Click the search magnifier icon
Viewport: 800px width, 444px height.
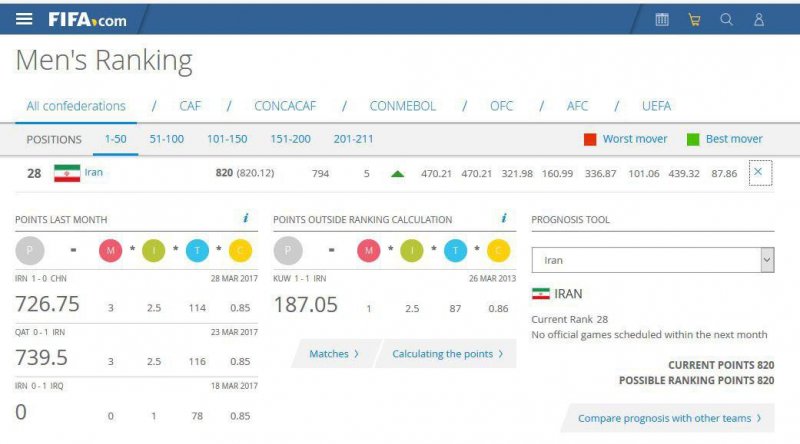(x=727, y=19)
